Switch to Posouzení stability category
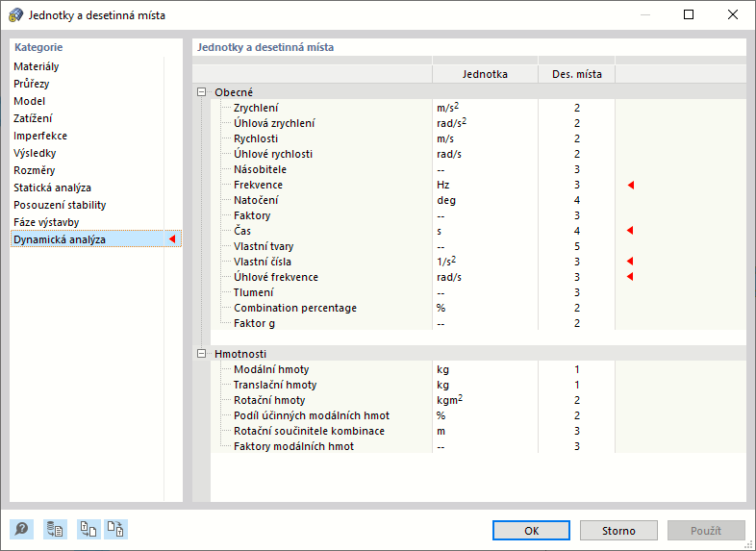Image resolution: width=756 pixels, height=551 pixels. tap(60, 205)
